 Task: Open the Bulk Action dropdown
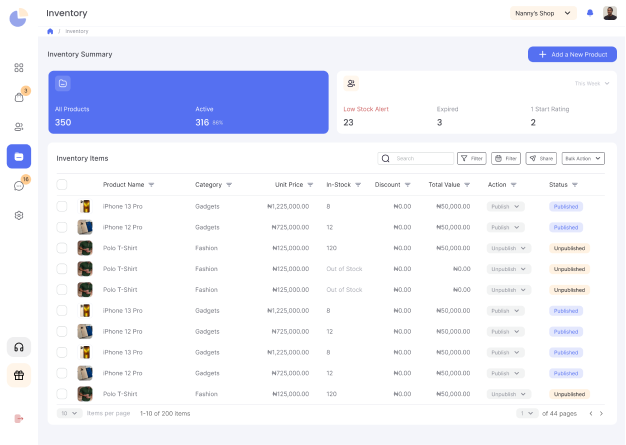tap(583, 158)
